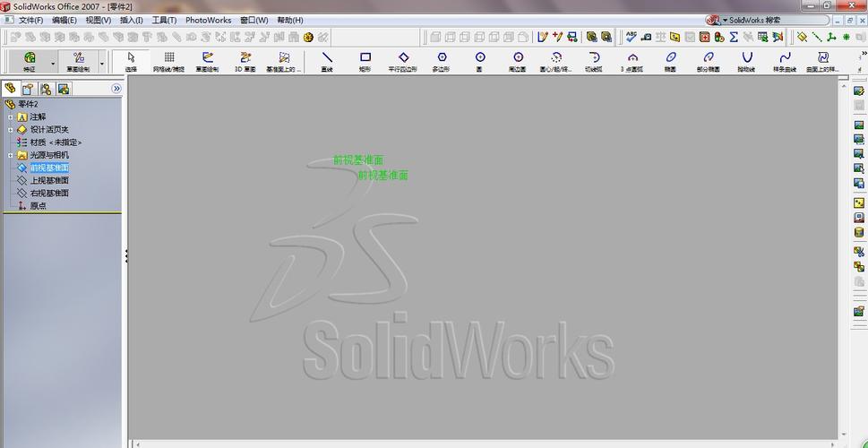The width and height of the screenshot is (868, 448).
Task: Select the 部分椭圆 (Partial Ellipse) tool
Action: pos(709,61)
